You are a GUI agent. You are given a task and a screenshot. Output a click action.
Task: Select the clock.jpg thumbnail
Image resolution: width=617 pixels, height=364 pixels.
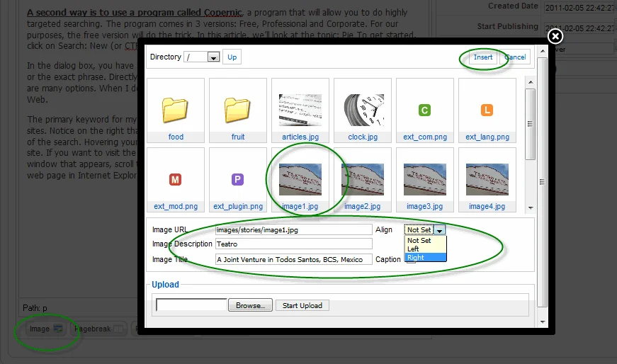click(364, 110)
